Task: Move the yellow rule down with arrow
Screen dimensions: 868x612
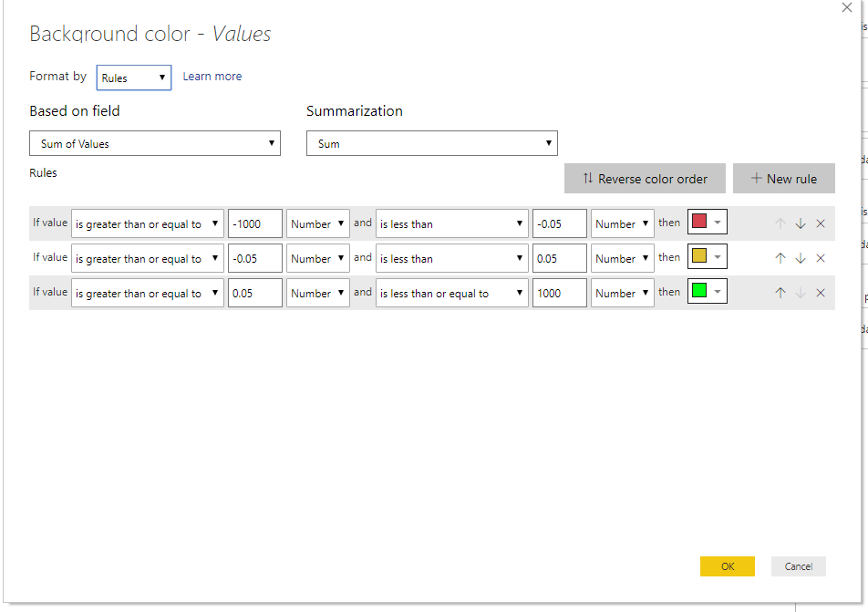Action: [801, 258]
